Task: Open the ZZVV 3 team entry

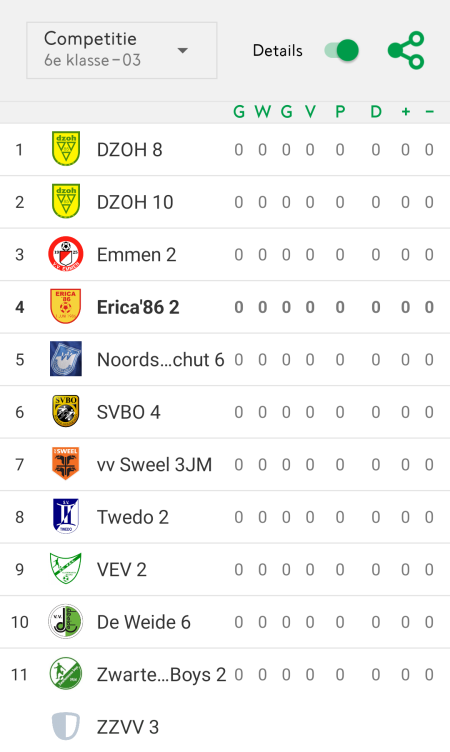Action: 225,727
